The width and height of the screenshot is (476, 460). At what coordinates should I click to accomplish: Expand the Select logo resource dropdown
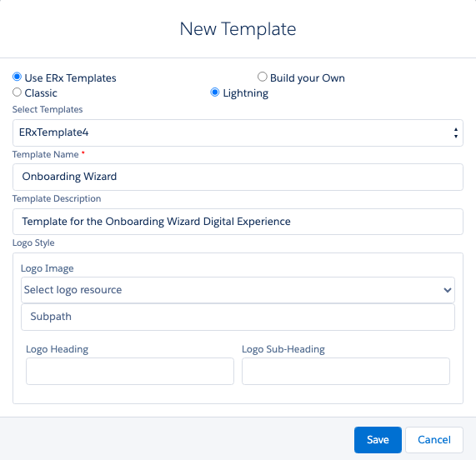pyautogui.click(x=238, y=290)
